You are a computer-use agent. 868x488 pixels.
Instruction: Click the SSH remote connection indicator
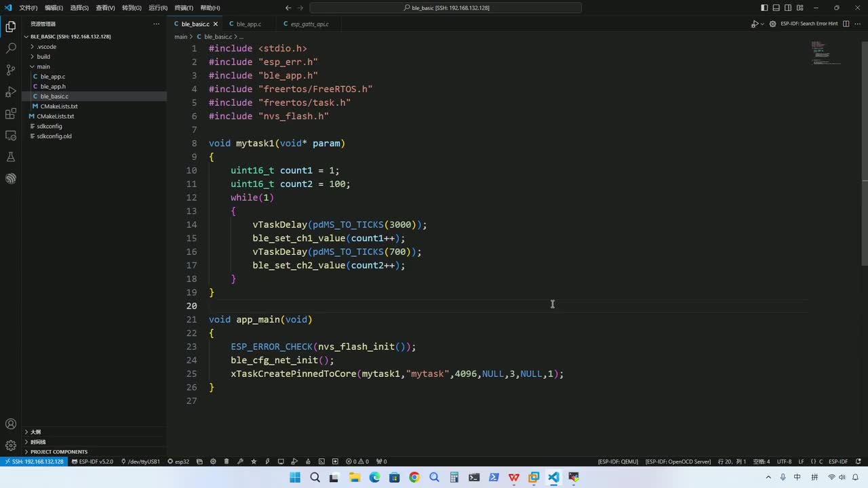point(34,462)
